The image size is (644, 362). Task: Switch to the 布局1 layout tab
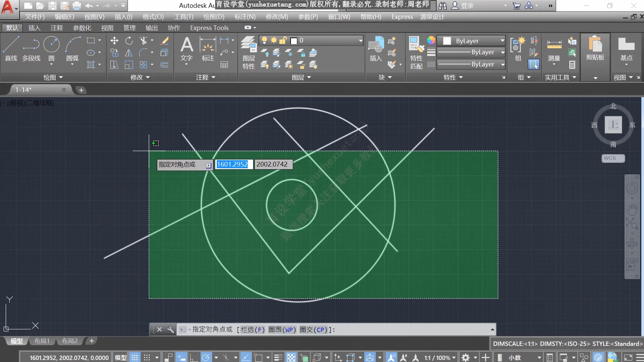coord(42,341)
